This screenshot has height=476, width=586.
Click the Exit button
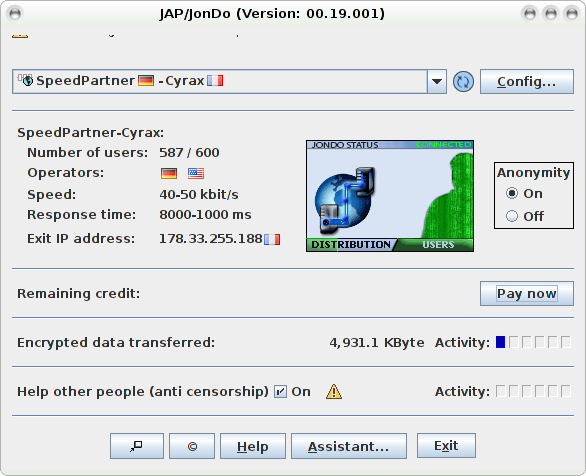click(446, 445)
